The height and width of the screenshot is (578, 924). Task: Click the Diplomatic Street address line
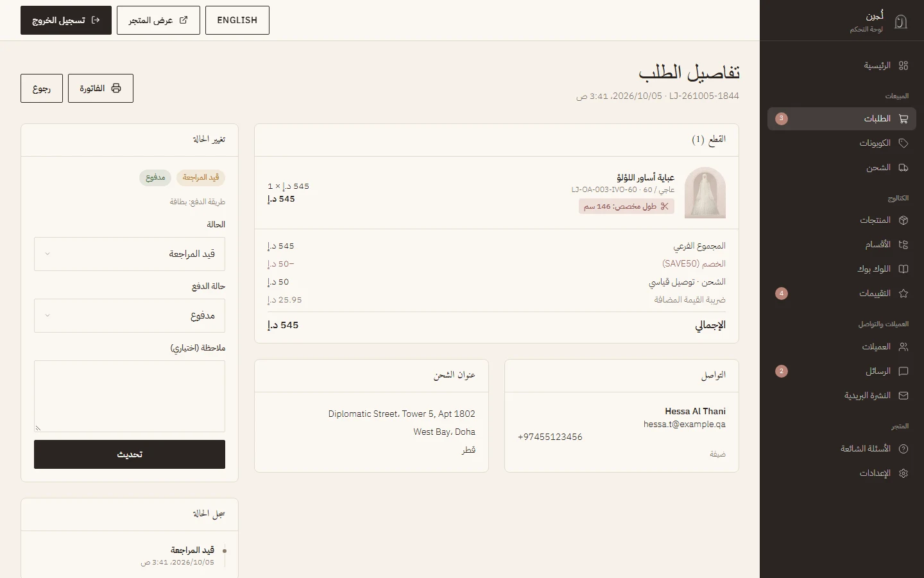(x=402, y=414)
